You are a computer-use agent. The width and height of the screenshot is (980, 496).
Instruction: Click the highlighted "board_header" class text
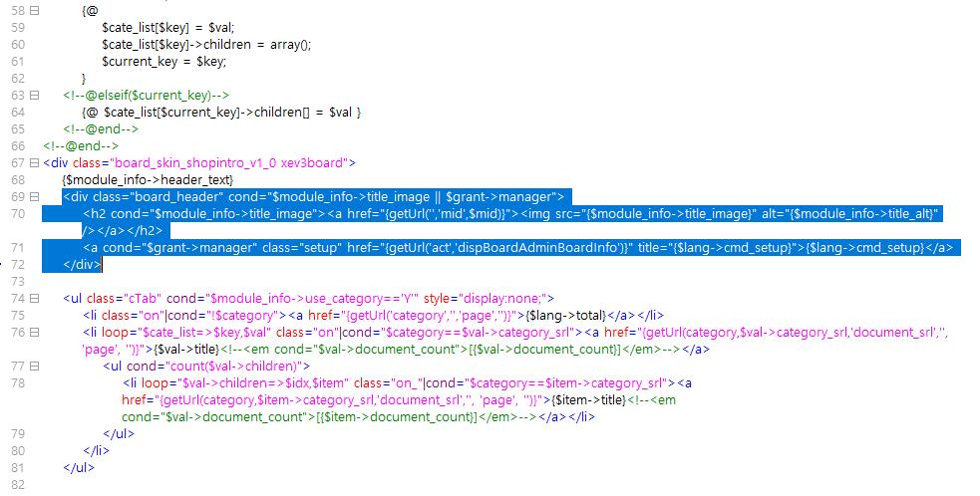pos(175,197)
